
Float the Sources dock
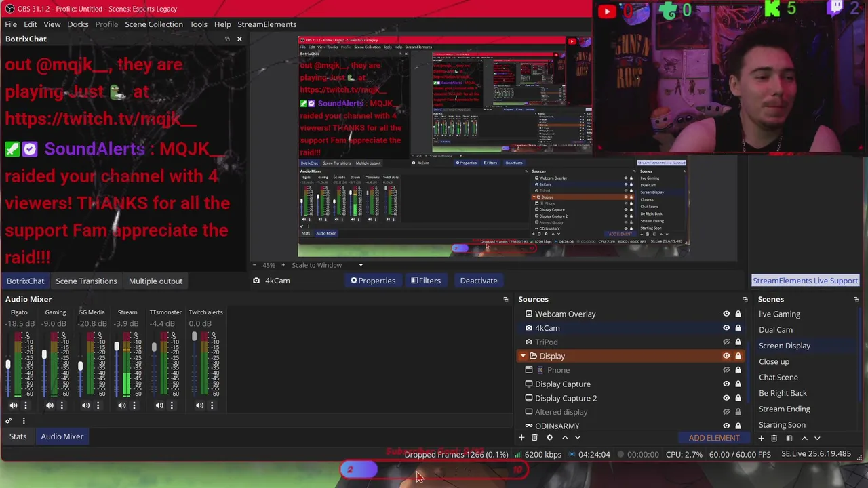(x=745, y=299)
